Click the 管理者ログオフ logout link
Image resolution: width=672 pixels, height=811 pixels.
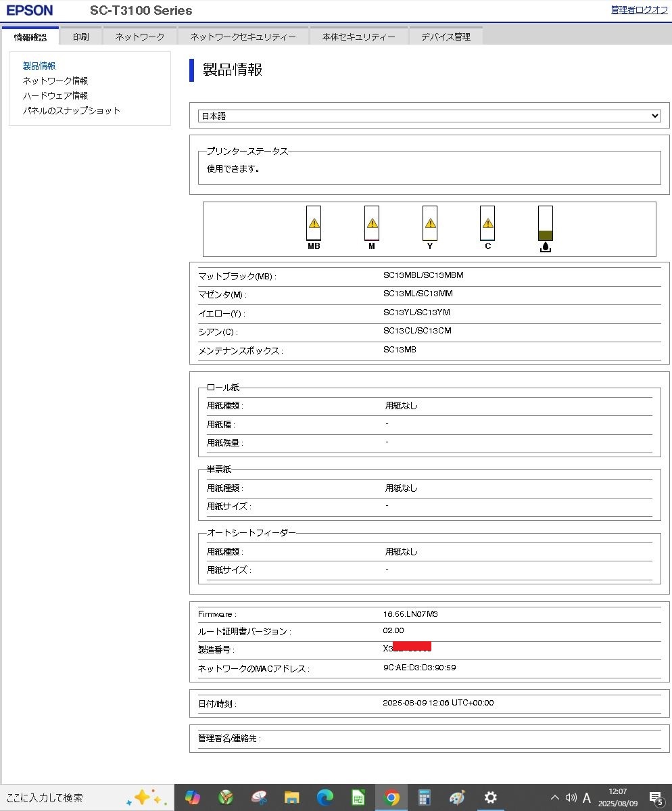coord(638,10)
